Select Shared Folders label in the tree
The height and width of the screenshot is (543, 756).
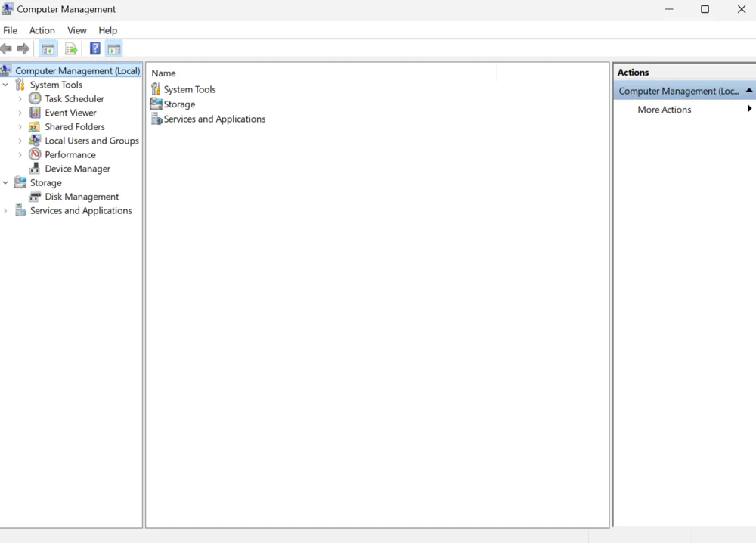click(x=75, y=126)
